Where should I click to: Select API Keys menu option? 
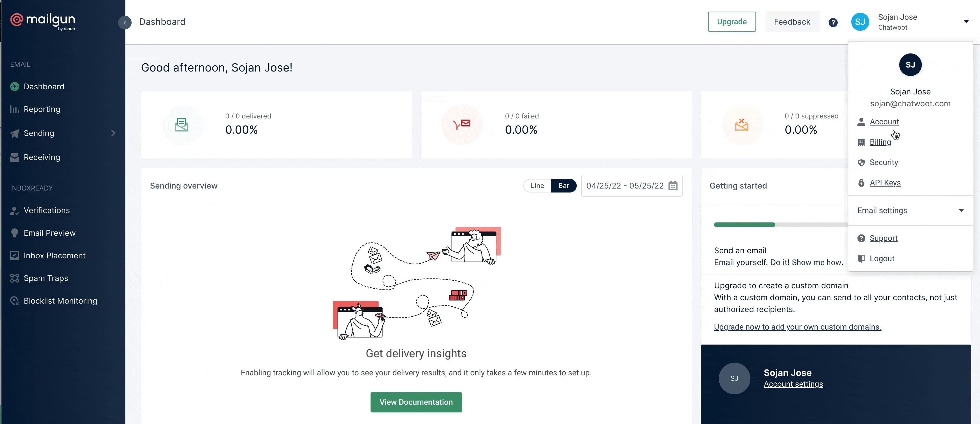coord(885,183)
